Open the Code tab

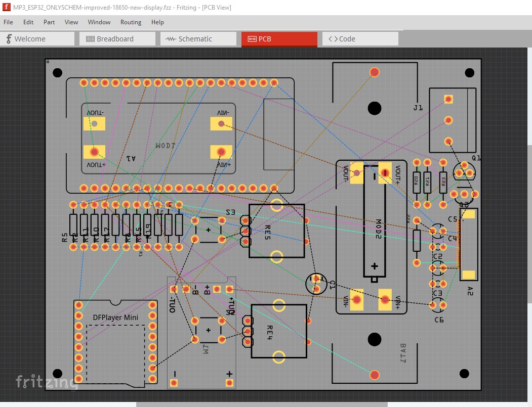coord(359,39)
